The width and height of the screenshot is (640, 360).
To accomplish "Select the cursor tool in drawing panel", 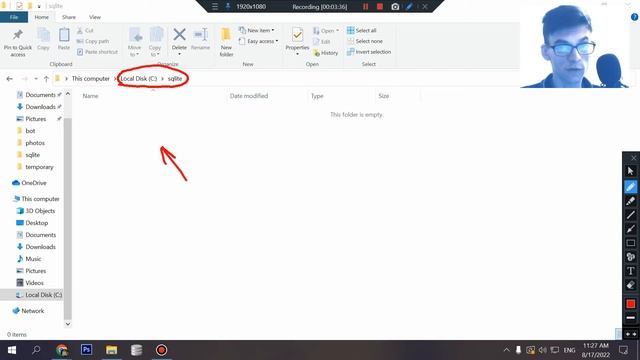I will 631,171.
